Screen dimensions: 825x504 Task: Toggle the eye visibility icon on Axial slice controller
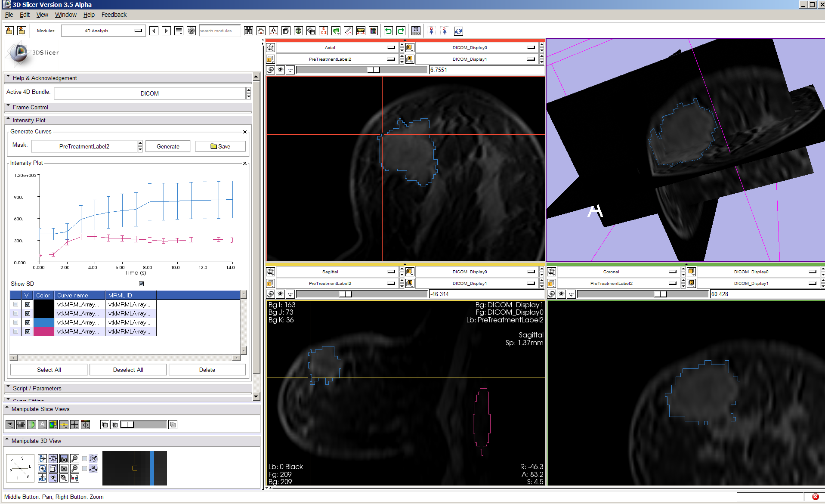280,70
